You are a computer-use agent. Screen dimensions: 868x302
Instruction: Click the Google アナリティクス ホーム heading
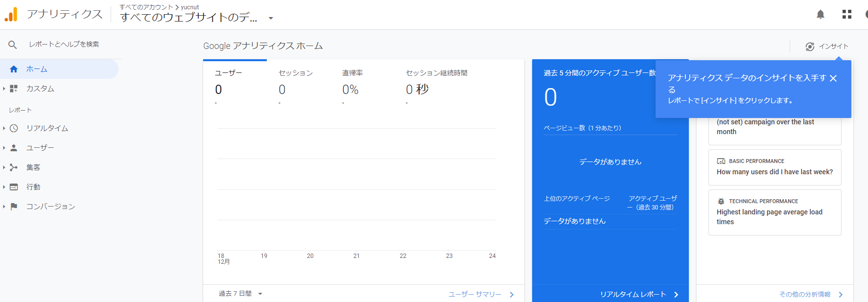263,46
